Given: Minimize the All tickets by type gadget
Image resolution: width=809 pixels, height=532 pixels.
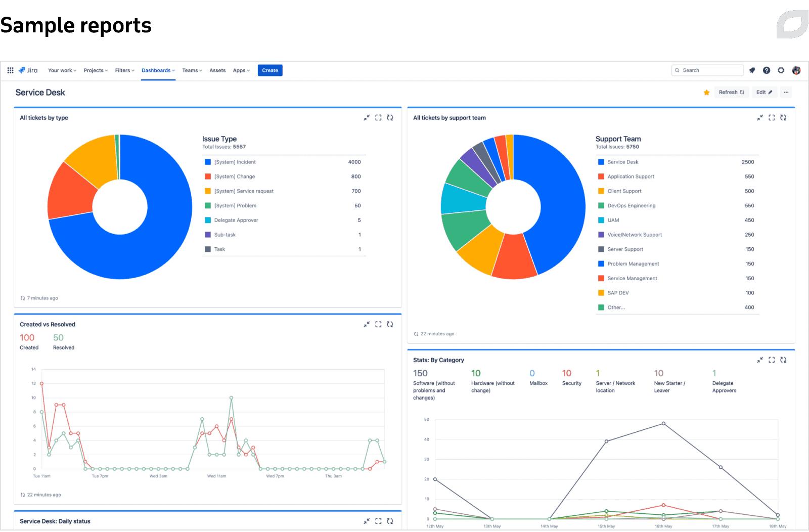Looking at the screenshot, I should point(367,118).
